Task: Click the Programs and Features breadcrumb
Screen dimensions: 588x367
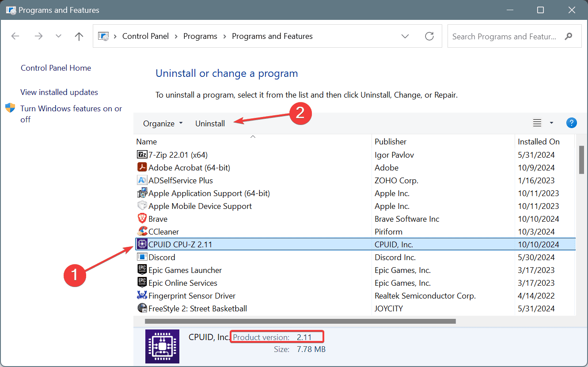Action: pyautogui.click(x=272, y=36)
